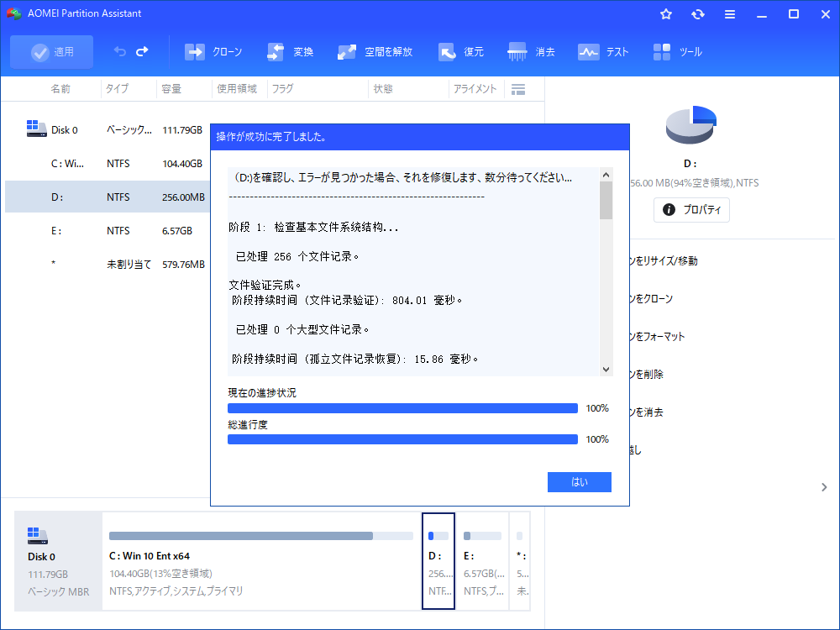Open the ツール (Tools) menu
The width and height of the screenshot is (840, 630).
pos(677,52)
